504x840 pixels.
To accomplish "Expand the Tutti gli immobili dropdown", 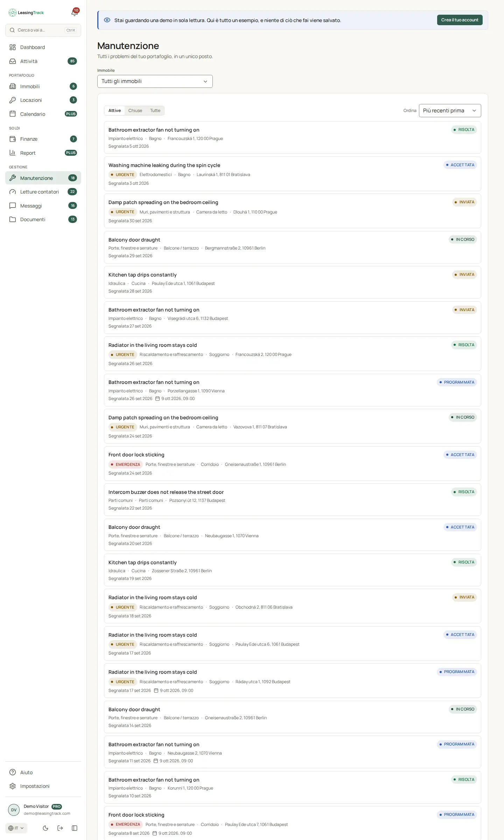I will click(x=155, y=81).
